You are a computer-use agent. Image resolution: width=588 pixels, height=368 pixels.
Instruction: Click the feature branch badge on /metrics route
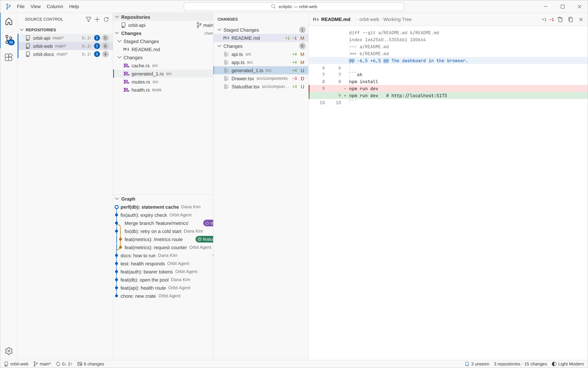click(x=205, y=239)
